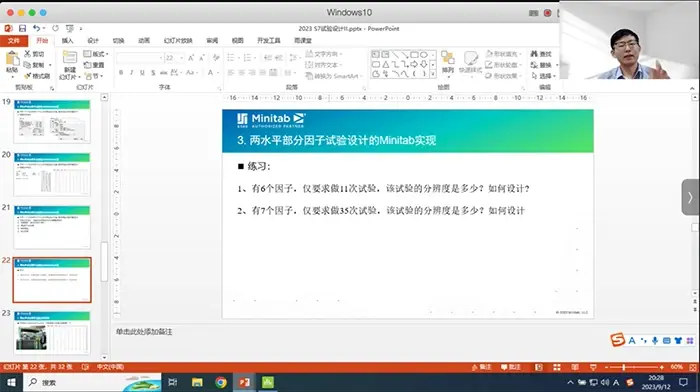
Task: Toggle italic formatting
Action: click(x=132, y=72)
